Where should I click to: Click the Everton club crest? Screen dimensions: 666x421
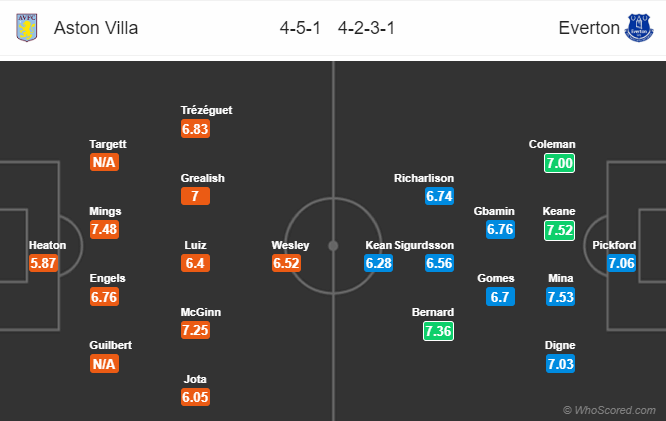click(x=639, y=28)
